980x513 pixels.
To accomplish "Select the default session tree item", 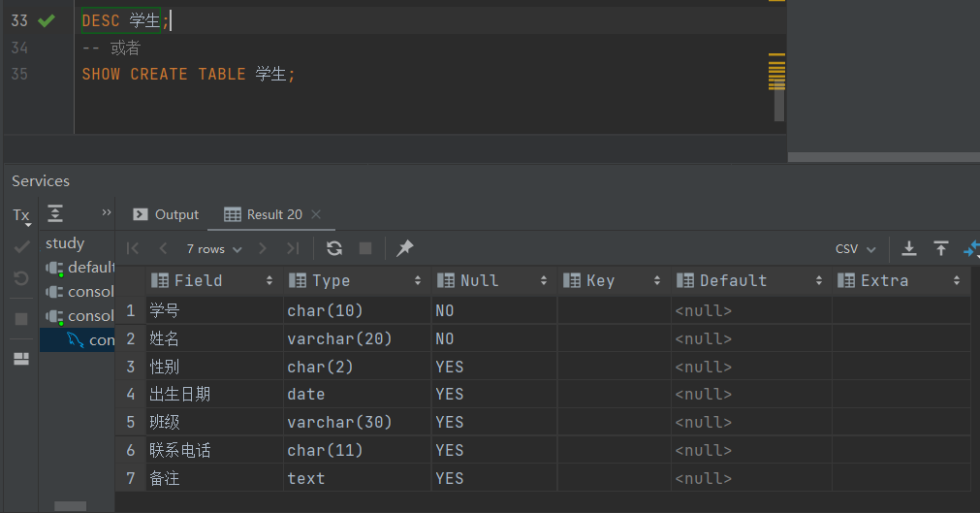I will pos(80,268).
